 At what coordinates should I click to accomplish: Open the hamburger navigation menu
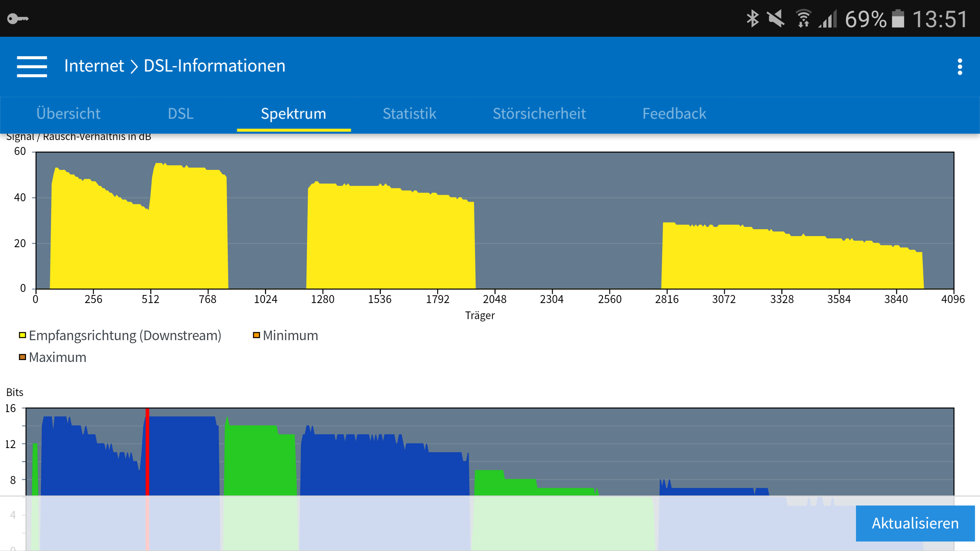point(32,66)
